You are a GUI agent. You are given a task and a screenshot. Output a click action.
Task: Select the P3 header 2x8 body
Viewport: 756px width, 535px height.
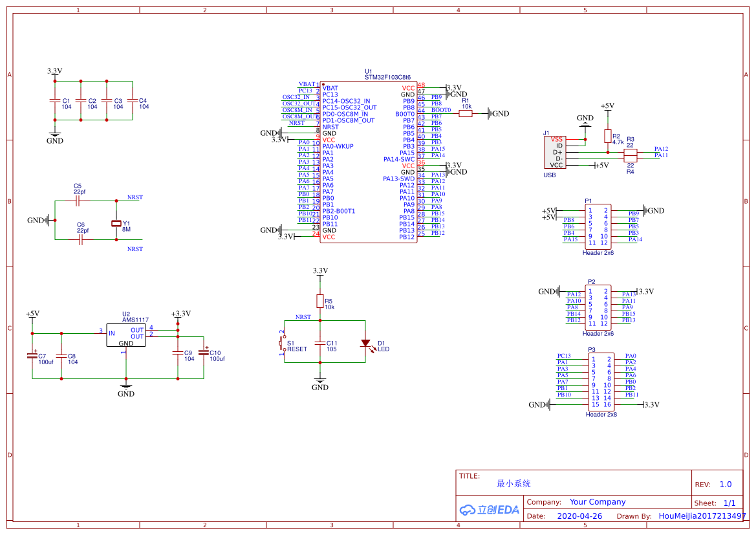coord(601,382)
